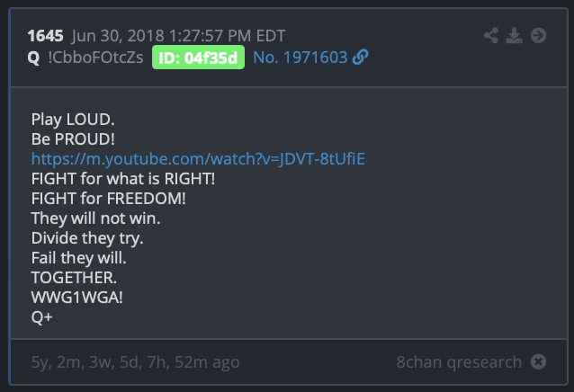Click the relative time ago text
Image resolution: width=574 pixels, height=392 pixels.
point(136,362)
